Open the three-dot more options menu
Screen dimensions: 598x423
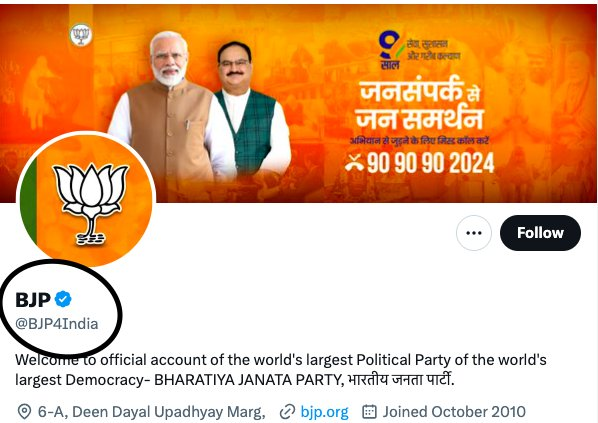tap(474, 233)
